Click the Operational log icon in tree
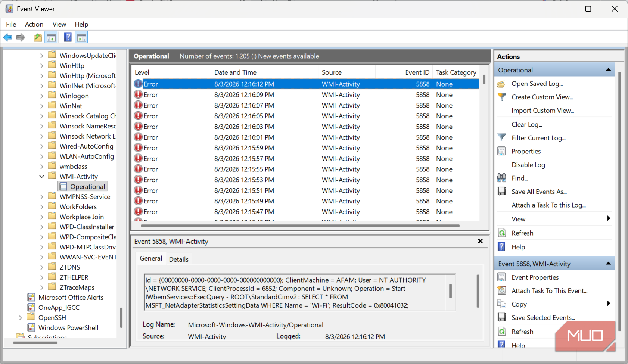The height and width of the screenshot is (364, 628). point(63,186)
